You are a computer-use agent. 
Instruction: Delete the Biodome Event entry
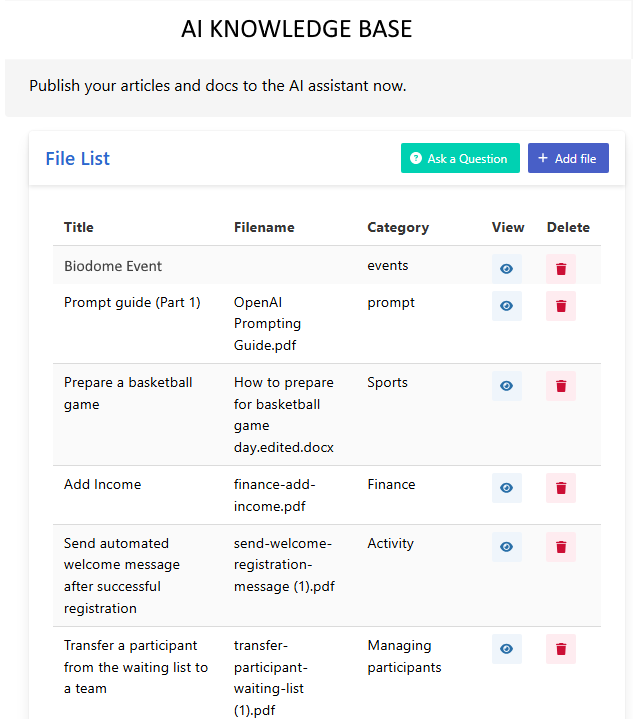[561, 269]
